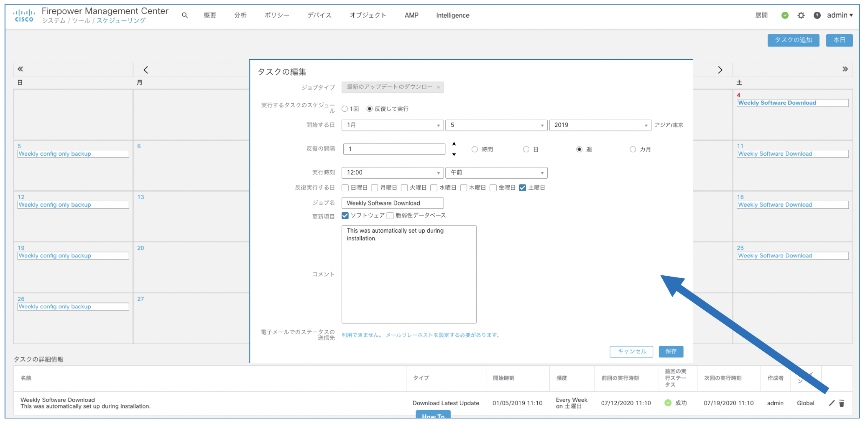The width and height of the screenshot is (868, 426).
Task: Click the search magnifier icon in header
Action: tap(184, 15)
